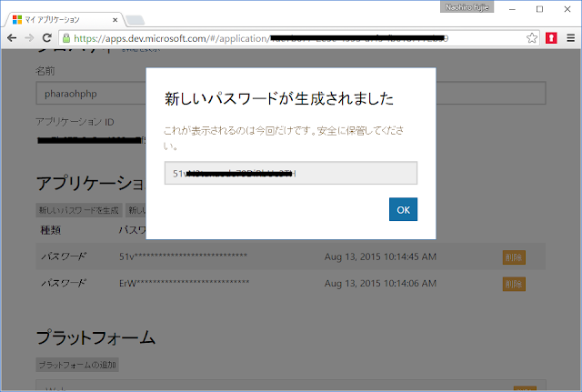Click the プラットフォーム heading

95,337
